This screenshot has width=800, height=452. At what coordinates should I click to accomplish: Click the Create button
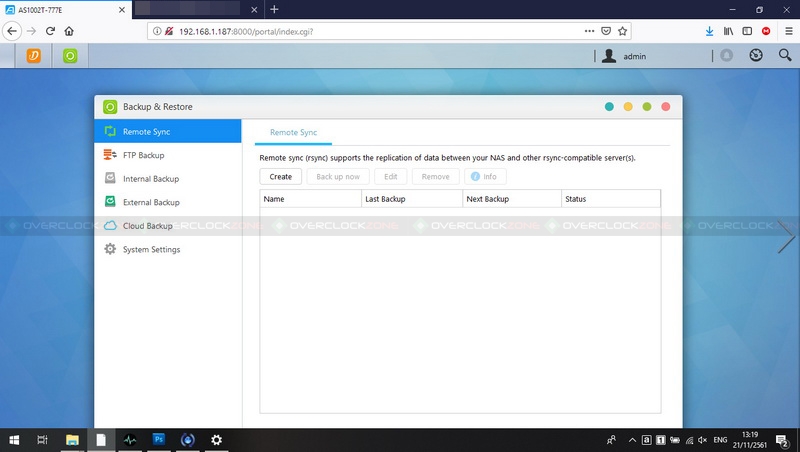coord(281,177)
